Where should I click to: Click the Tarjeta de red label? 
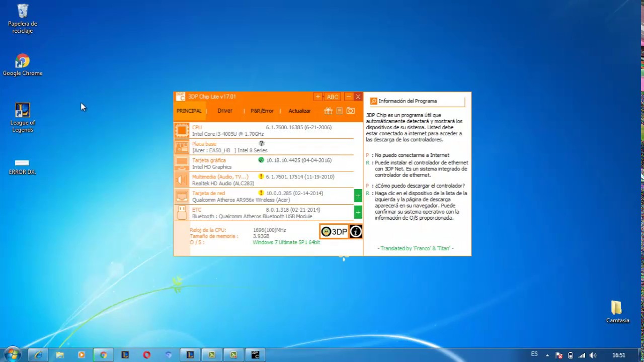point(208,194)
